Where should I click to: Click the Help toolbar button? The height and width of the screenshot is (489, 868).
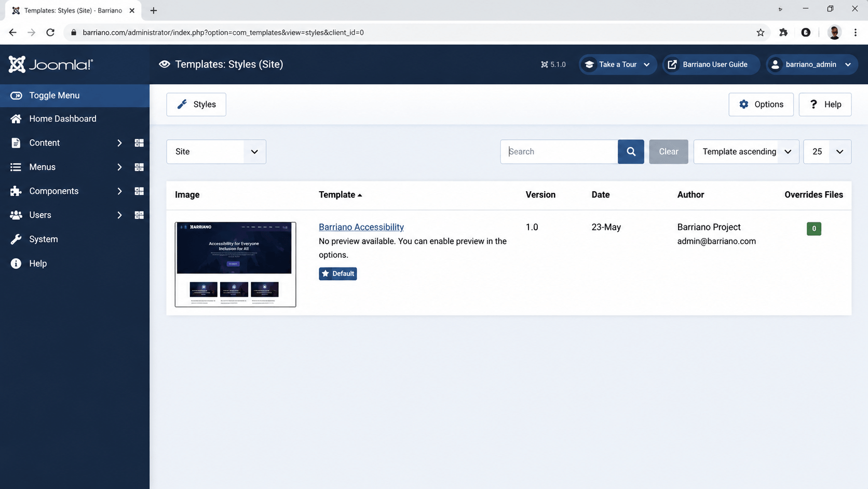click(825, 104)
